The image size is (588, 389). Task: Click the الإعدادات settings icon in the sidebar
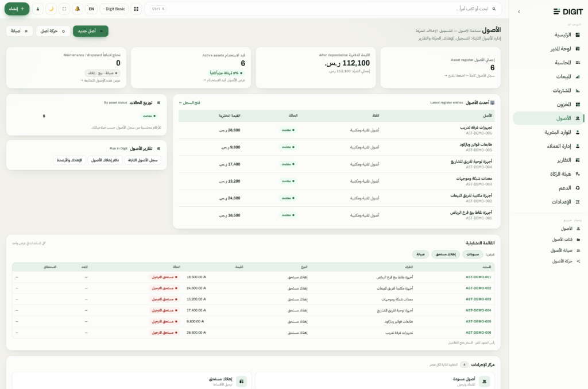click(x=578, y=202)
